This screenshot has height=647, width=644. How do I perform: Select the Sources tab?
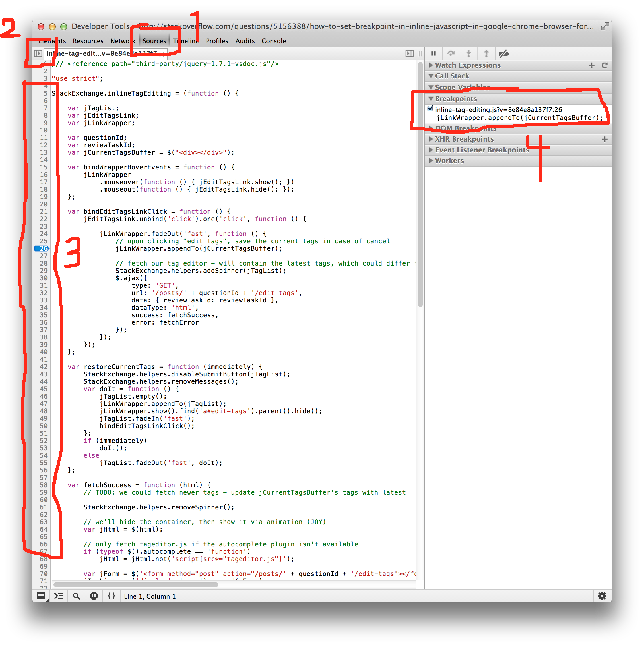(x=154, y=41)
